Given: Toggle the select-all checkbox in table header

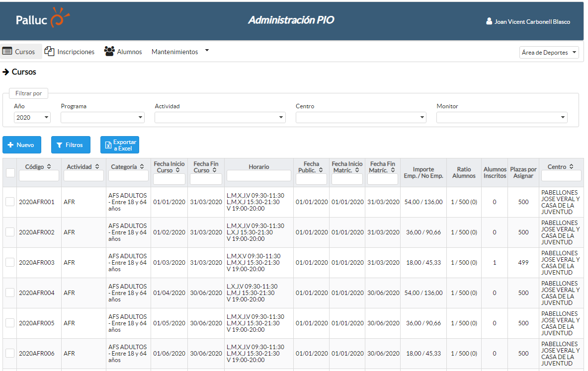Looking at the screenshot, I should [10, 173].
